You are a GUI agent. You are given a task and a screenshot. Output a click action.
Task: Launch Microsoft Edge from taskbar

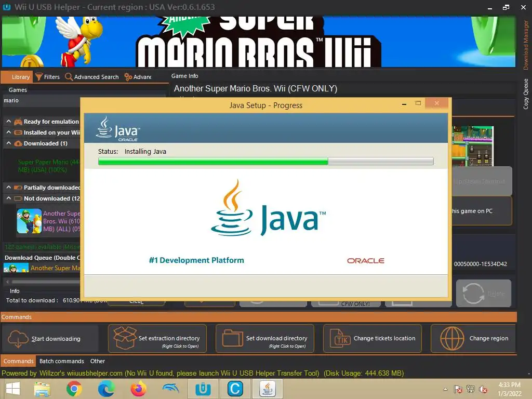point(106,389)
